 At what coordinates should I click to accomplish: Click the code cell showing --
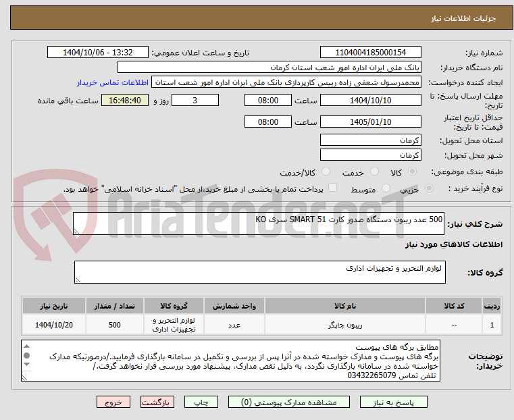pyautogui.click(x=454, y=325)
